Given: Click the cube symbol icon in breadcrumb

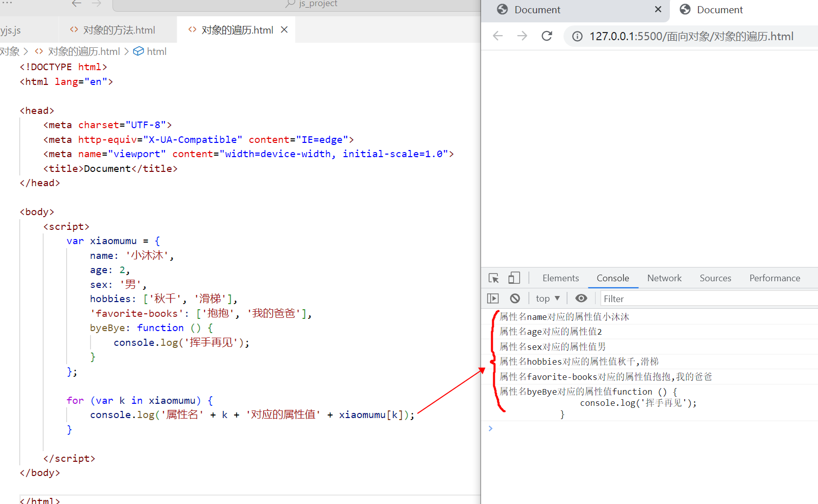Looking at the screenshot, I should click(138, 51).
